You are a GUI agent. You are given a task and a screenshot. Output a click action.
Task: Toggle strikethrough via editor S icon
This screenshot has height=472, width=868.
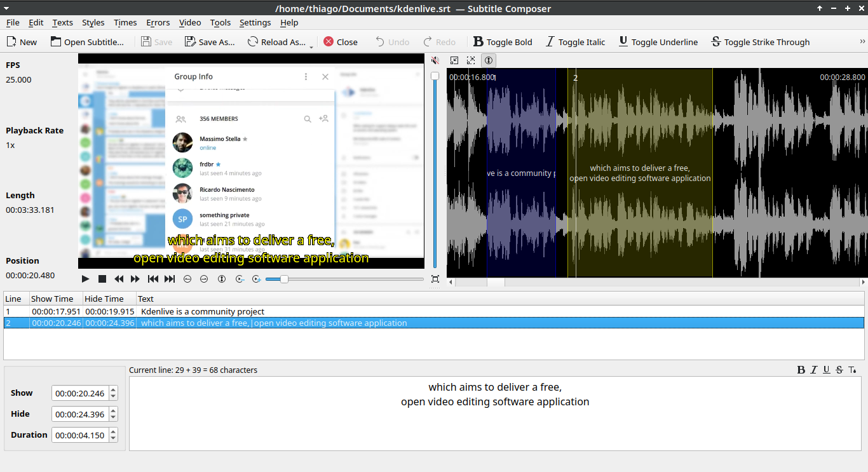pyautogui.click(x=839, y=370)
